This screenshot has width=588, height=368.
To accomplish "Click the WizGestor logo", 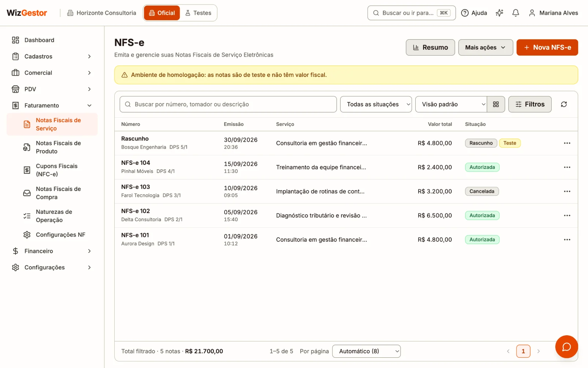I will pos(27,13).
